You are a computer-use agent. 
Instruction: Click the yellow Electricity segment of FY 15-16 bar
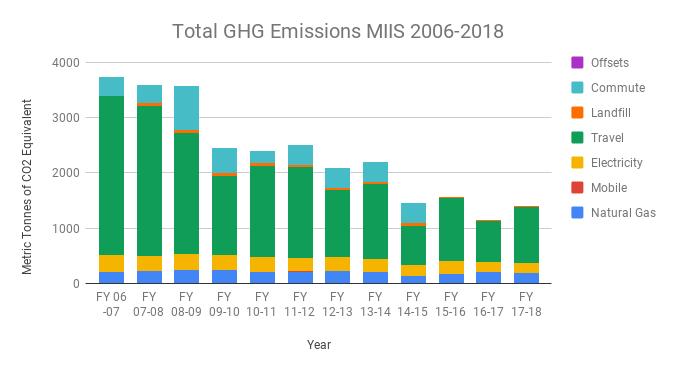pyautogui.click(x=451, y=267)
